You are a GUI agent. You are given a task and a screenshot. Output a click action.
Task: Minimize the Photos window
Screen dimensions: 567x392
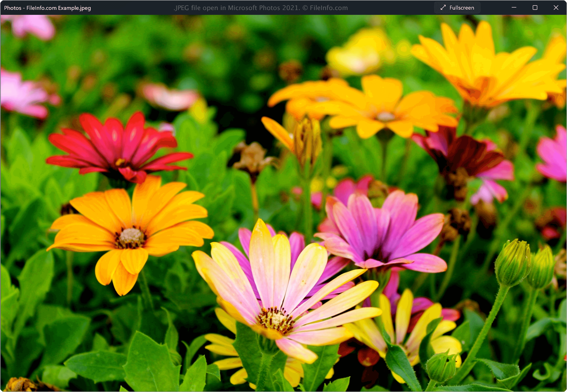pyautogui.click(x=514, y=8)
